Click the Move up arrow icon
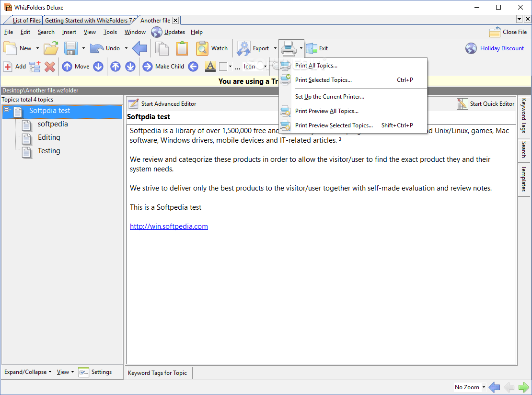 tap(67, 67)
